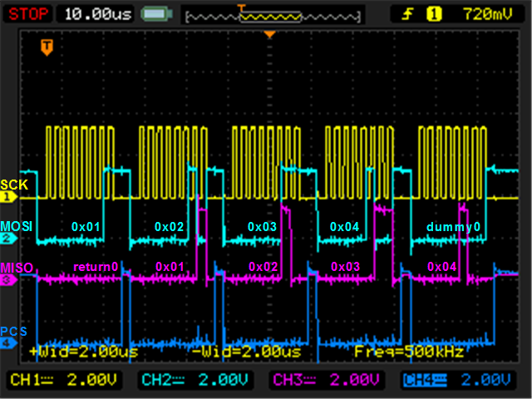532x399 pixels.
Task: Click the MOSI channel label
Action: [x=17, y=226]
